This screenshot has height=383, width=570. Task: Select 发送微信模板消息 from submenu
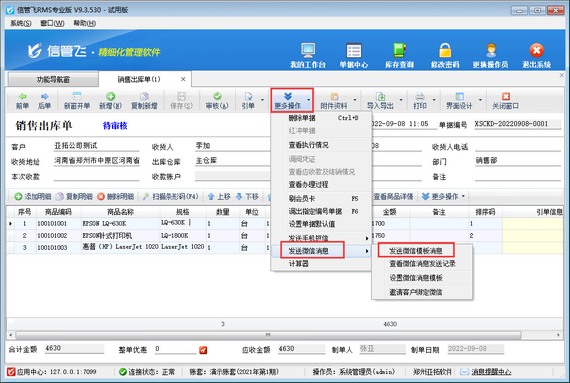(416, 251)
